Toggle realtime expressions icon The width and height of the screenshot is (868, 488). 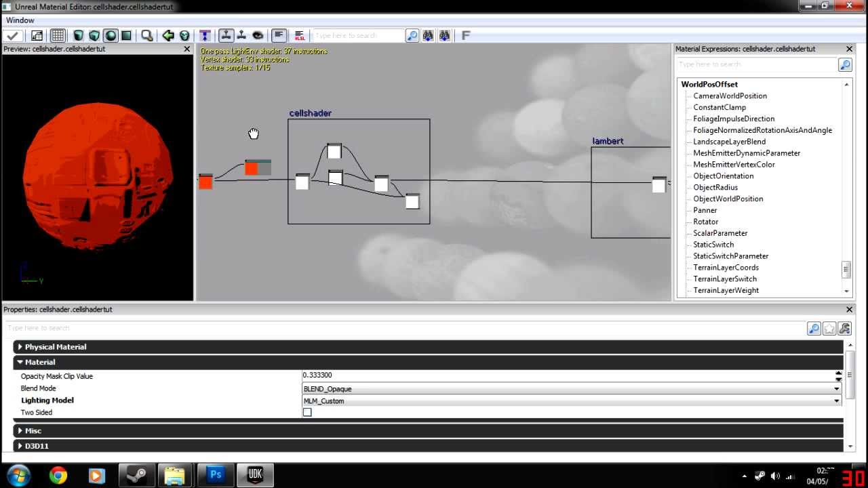coord(241,35)
